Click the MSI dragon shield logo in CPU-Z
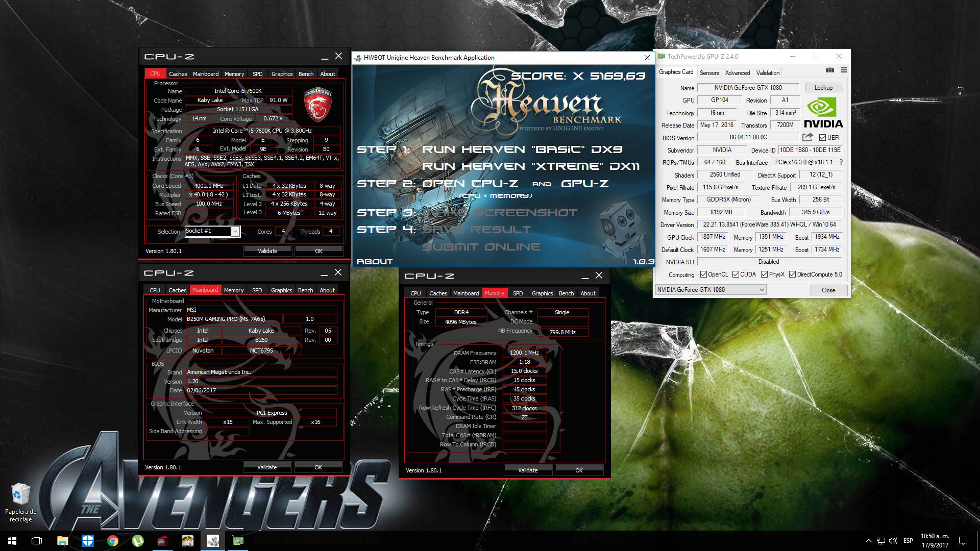This screenshot has height=551, width=980. (x=318, y=104)
